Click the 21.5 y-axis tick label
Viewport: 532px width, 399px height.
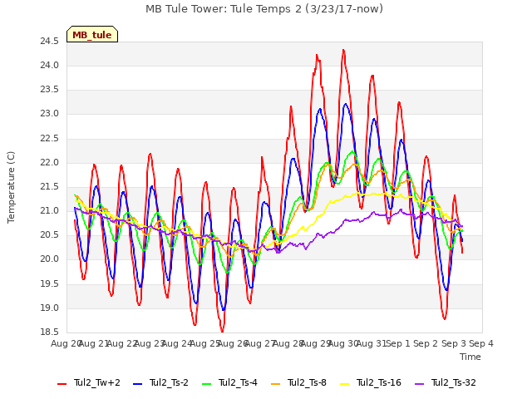50,187
